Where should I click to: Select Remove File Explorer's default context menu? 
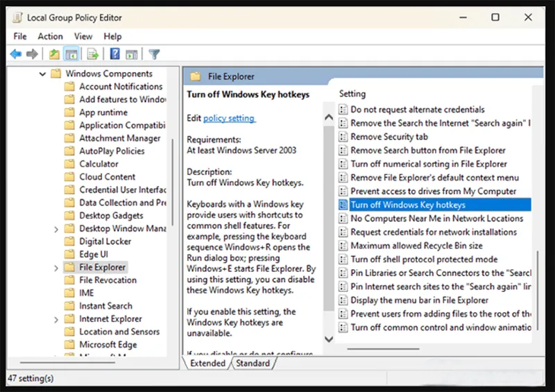[435, 178]
